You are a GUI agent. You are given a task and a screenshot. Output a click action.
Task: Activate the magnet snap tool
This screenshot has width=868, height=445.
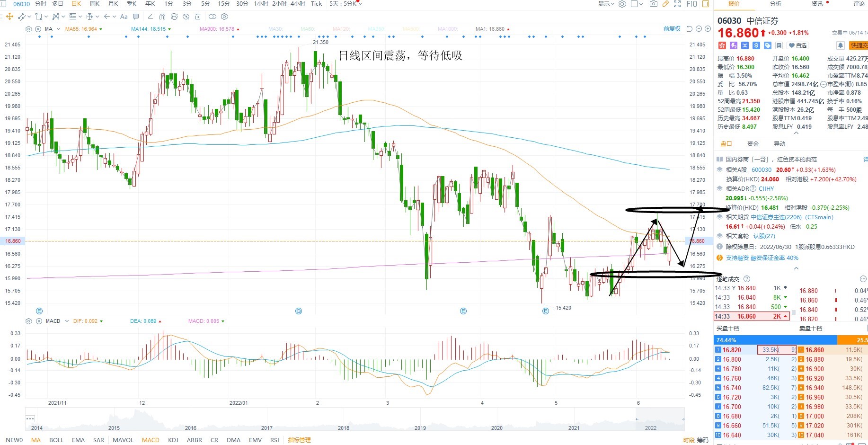[x=162, y=17]
